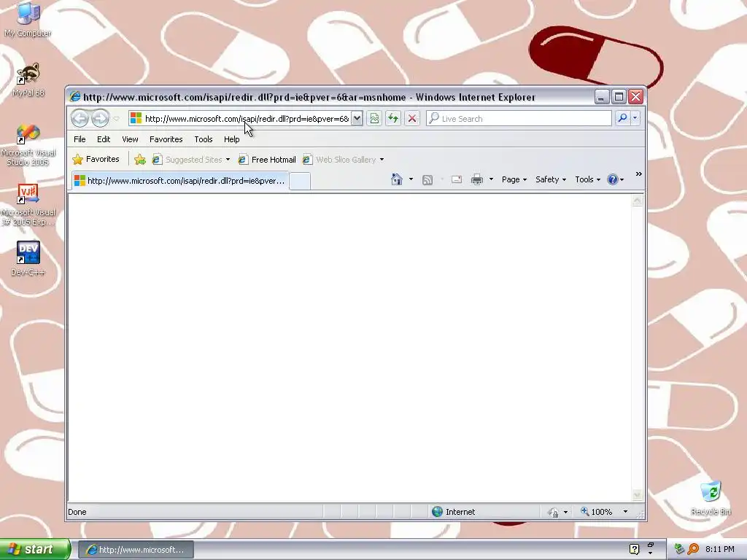Expand the zoom level dropdown arrow

(625, 512)
